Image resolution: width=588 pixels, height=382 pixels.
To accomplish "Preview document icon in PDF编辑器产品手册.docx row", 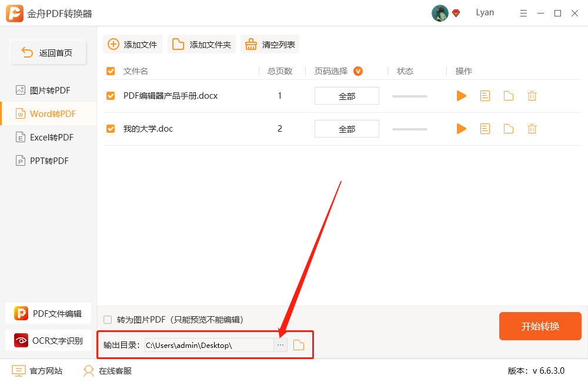I will pos(485,96).
